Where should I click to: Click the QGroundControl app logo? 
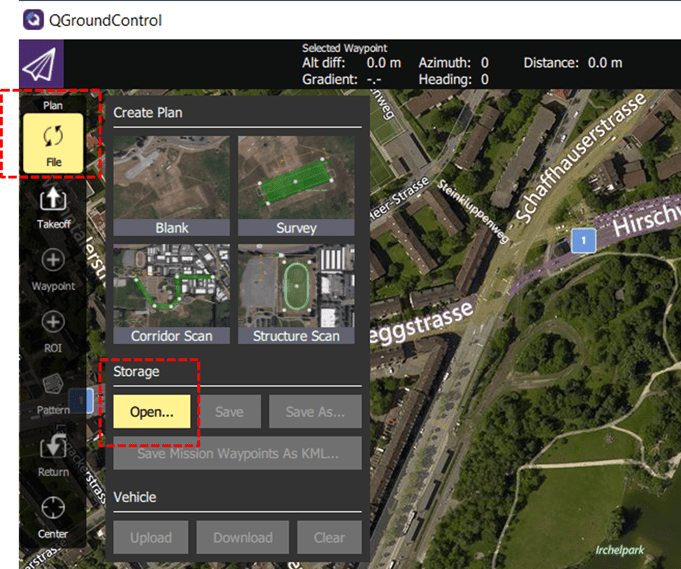click(x=33, y=20)
